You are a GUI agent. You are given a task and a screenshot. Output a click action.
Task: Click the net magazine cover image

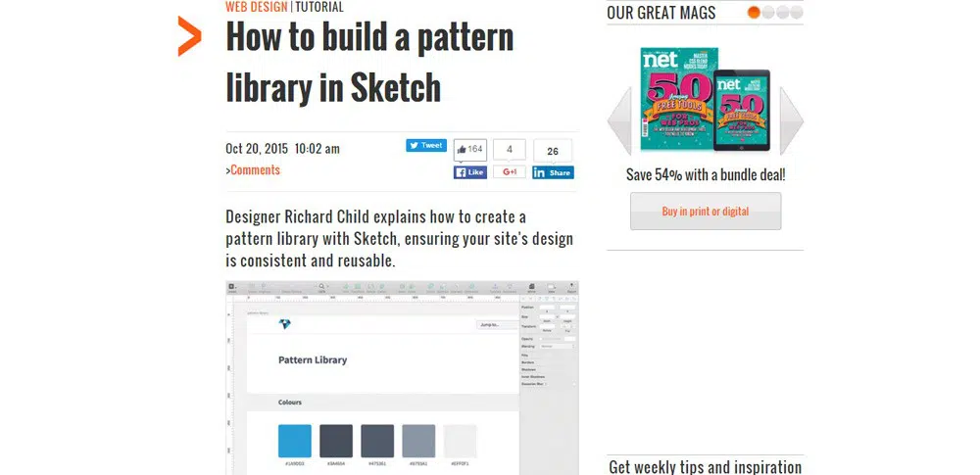pos(678,99)
